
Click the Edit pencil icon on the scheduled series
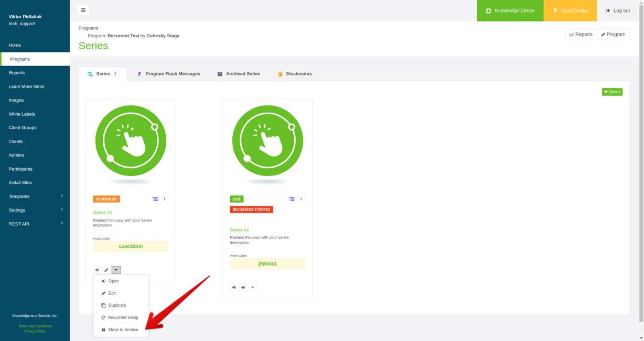106,270
